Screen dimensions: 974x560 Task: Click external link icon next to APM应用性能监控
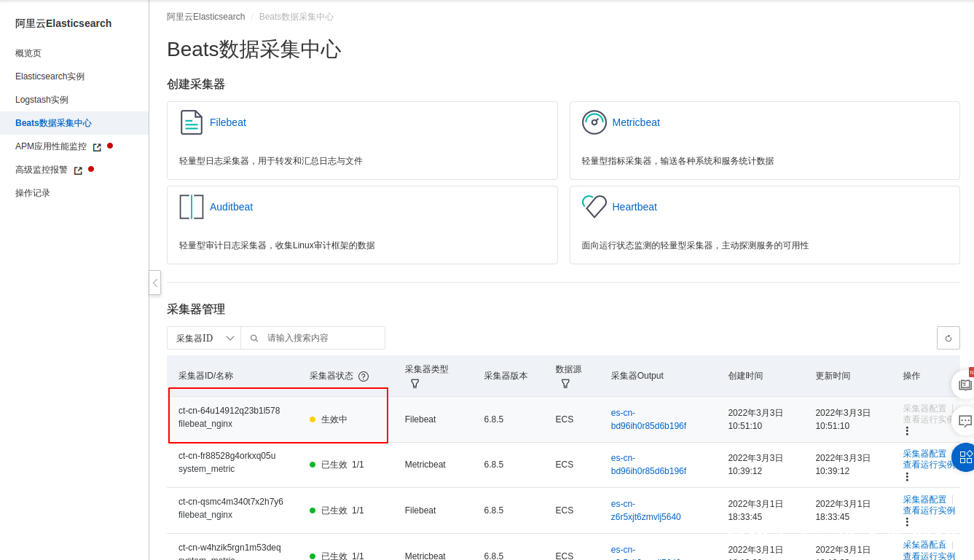97,147
